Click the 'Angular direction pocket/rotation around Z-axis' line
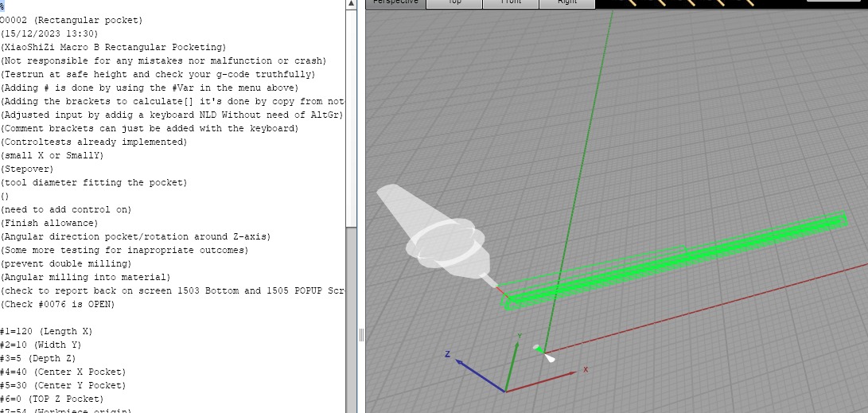The width and height of the screenshot is (868, 413). [x=135, y=236]
